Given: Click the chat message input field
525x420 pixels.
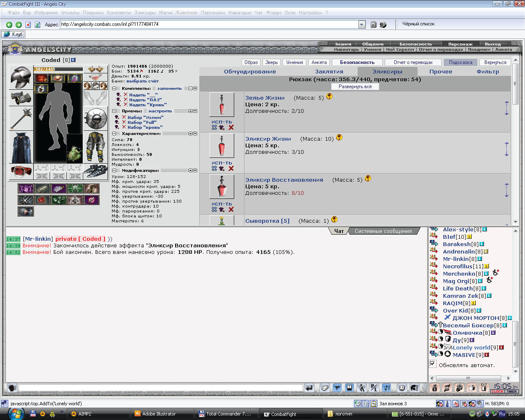Looking at the screenshot, I should coord(161,388).
